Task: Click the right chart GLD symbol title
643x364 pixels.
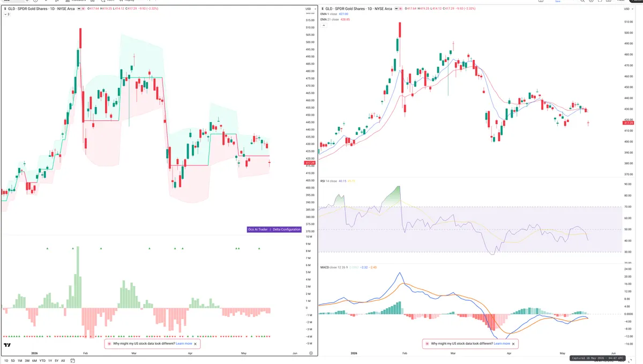Action: (358, 9)
